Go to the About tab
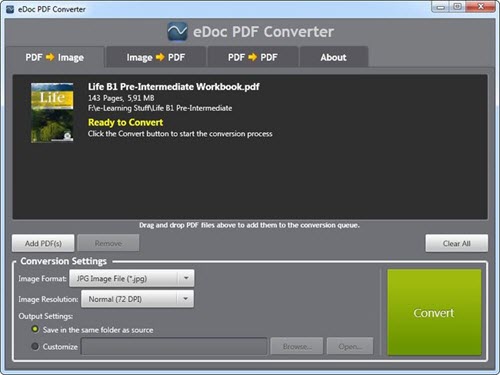Screen dimensions: 500x375 tap(334, 57)
